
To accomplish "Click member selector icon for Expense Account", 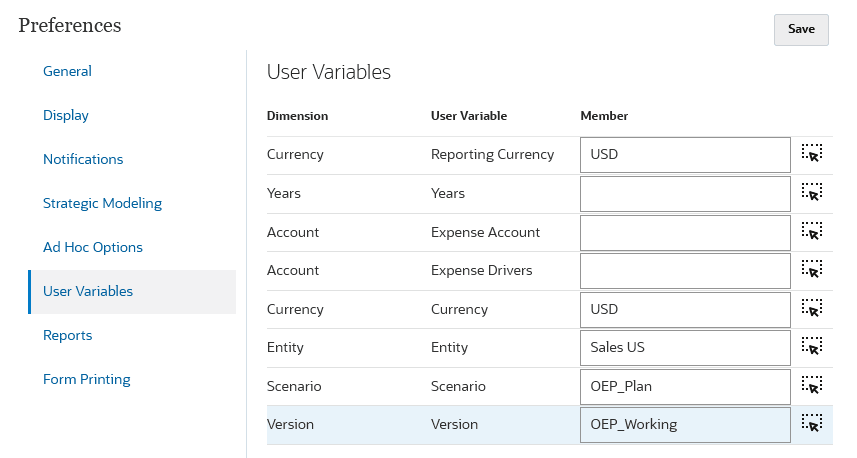I will pyautogui.click(x=812, y=231).
